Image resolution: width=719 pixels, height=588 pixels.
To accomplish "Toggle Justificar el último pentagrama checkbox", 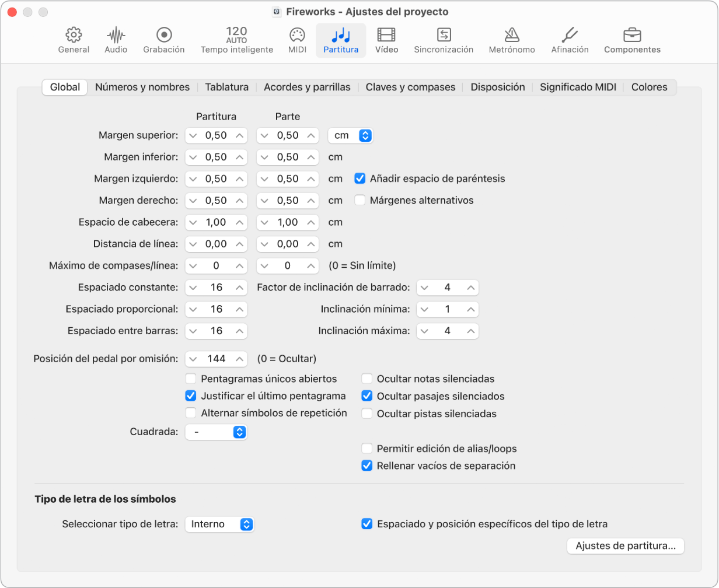I will (190, 395).
